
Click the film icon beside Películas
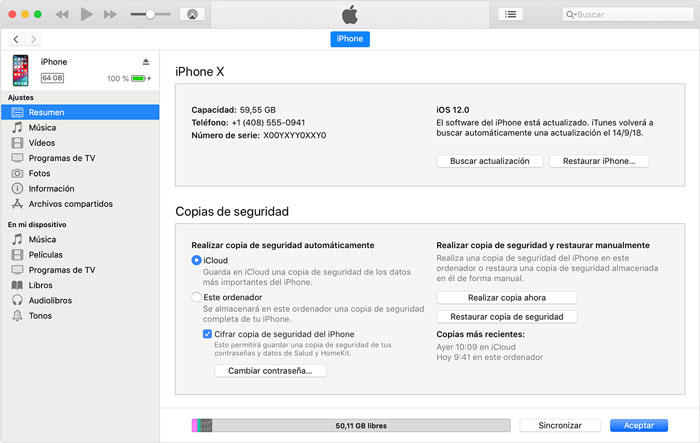(x=17, y=255)
